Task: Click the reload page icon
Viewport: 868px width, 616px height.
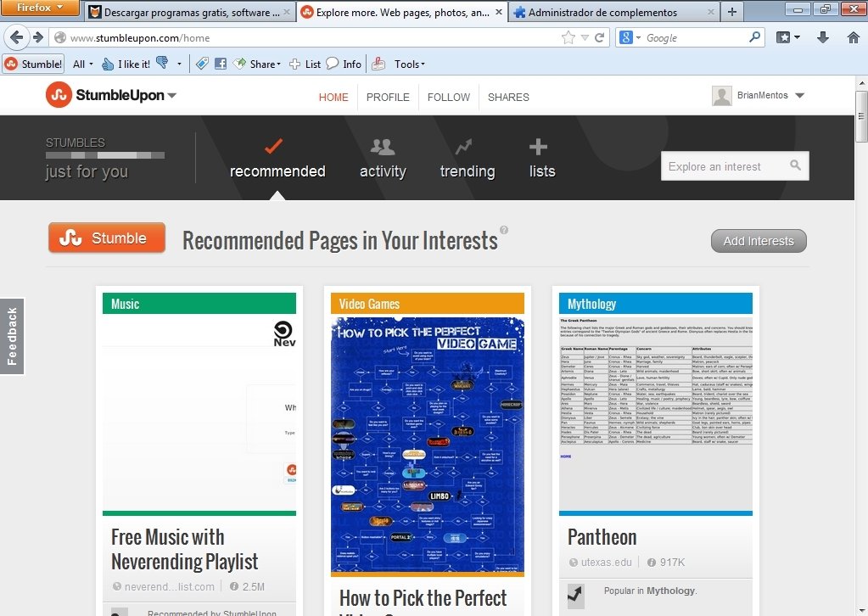Action: click(x=599, y=37)
